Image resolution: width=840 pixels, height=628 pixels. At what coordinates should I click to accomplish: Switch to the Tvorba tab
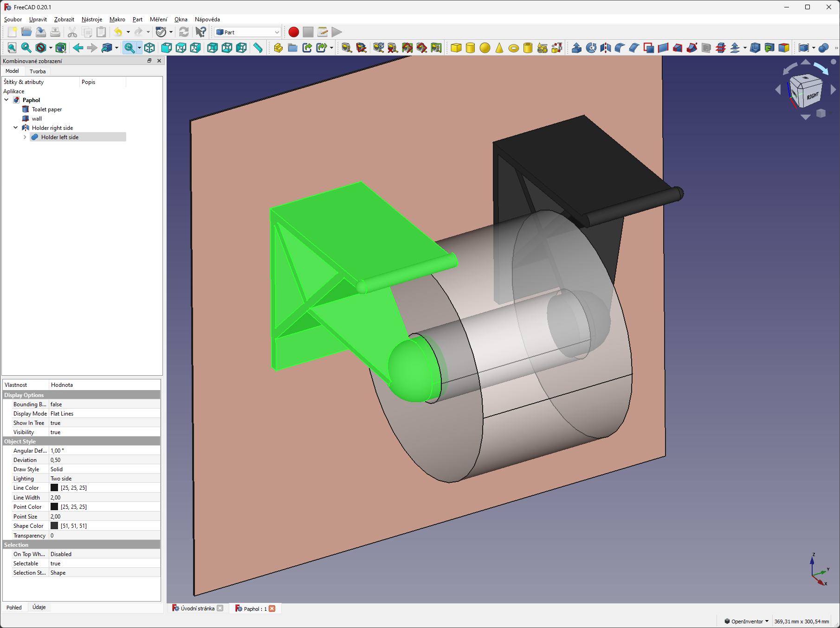[38, 71]
